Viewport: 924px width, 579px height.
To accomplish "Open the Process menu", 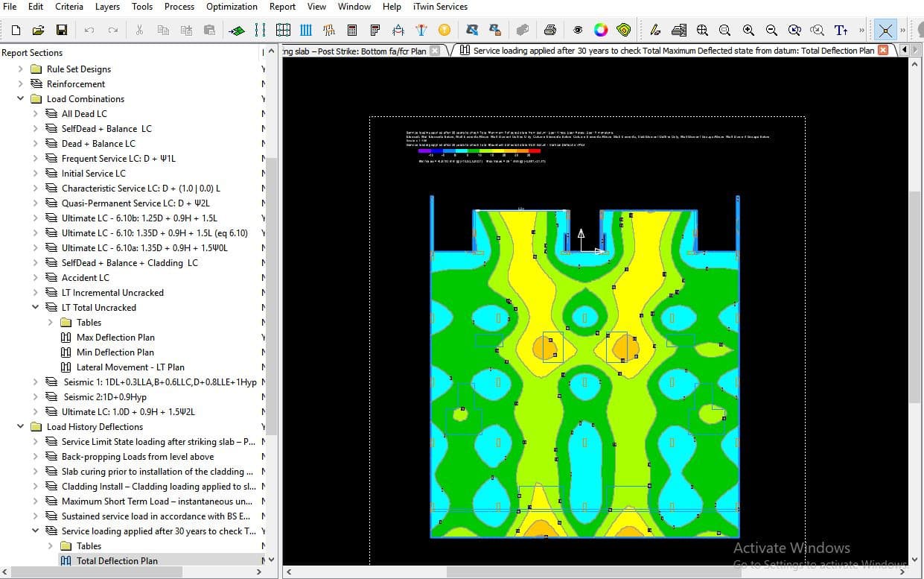I will click(x=179, y=7).
